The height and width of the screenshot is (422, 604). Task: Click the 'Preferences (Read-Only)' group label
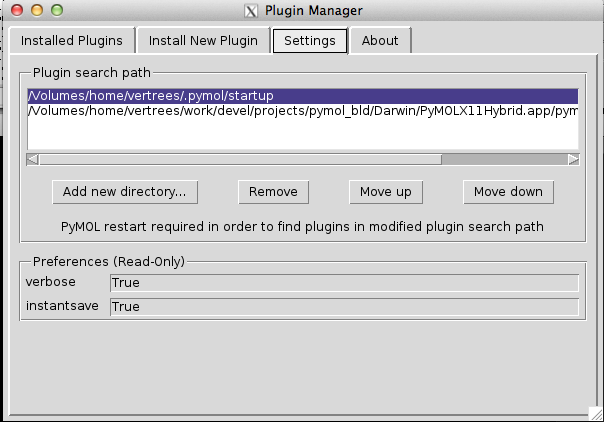(x=109, y=262)
